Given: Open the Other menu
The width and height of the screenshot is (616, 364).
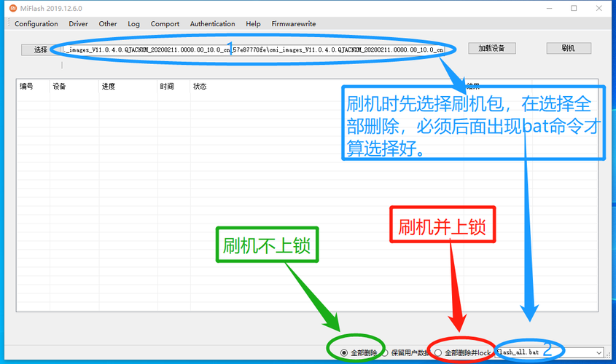Looking at the screenshot, I should point(108,24).
